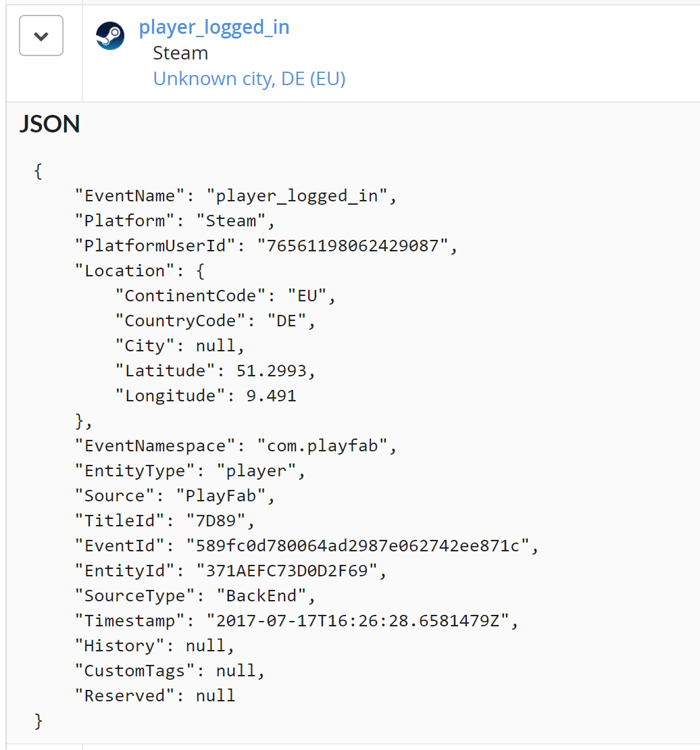Click the Timestamp value in JSON
This screenshot has width=700, height=750.
pyautogui.click(x=358, y=621)
